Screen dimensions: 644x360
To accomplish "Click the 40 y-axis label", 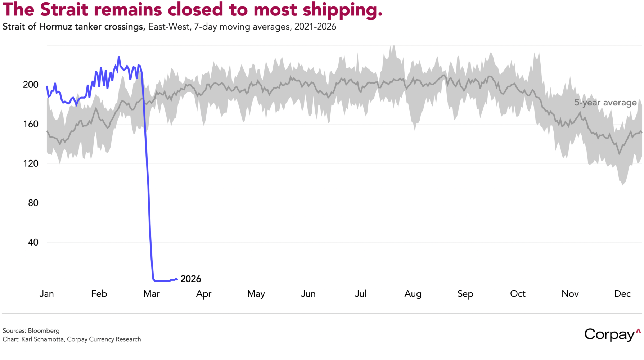I will click(x=33, y=242).
